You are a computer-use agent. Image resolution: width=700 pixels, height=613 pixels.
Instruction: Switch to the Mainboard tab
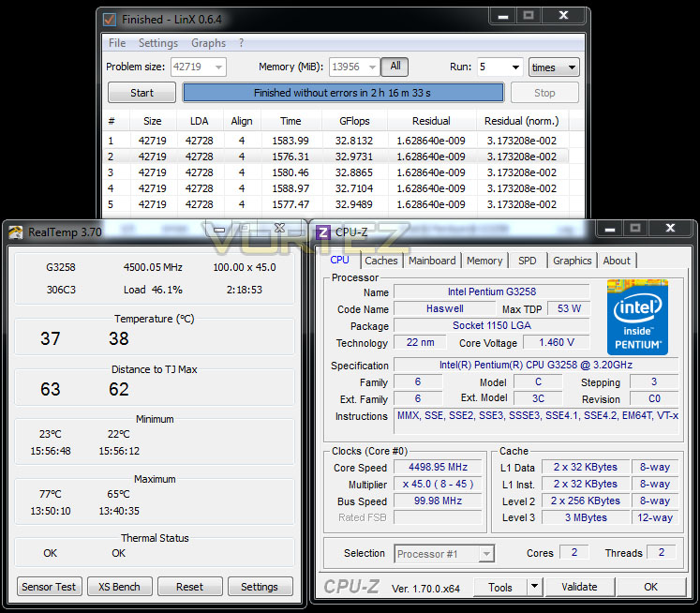(432, 261)
